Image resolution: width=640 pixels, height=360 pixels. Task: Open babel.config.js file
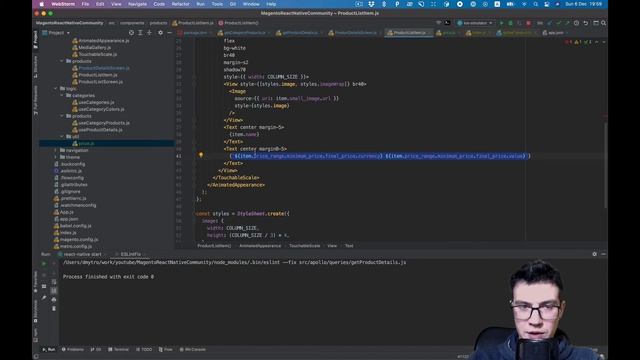(76, 226)
